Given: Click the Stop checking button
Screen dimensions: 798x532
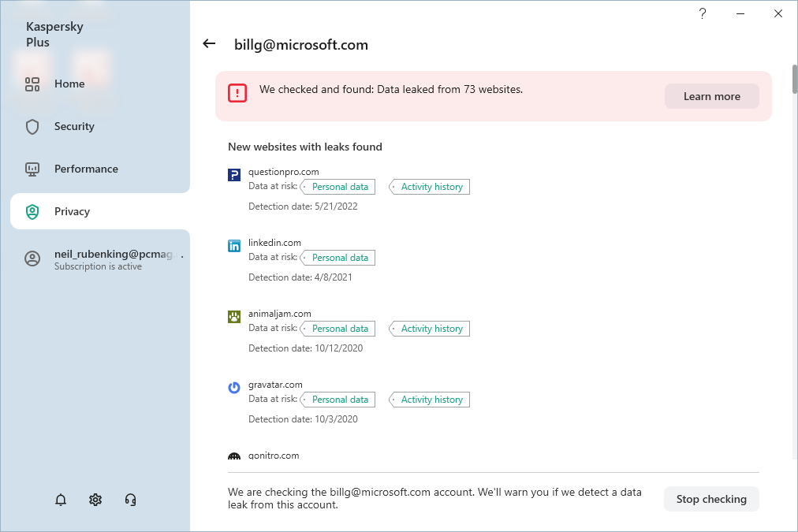Looking at the screenshot, I should click(711, 499).
